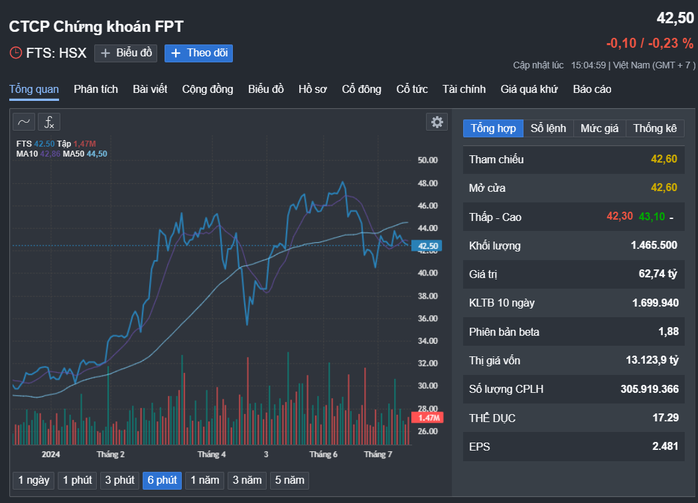Click the Mở cửa row label
The width and height of the screenshot is (698, 503).
point(487,188)
